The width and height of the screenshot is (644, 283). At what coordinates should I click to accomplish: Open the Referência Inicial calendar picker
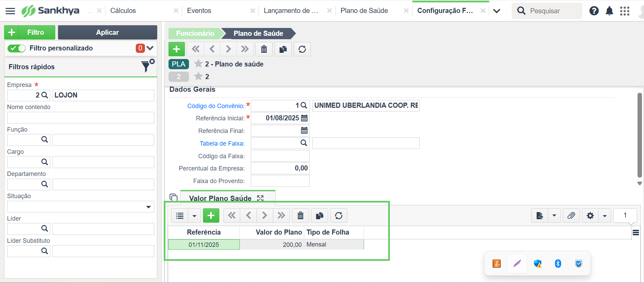click(x=304, y=118)
